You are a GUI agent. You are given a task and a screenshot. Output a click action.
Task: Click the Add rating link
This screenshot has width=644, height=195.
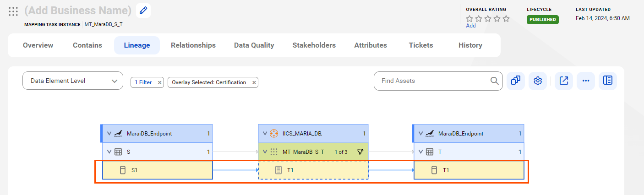click(471, 26)
